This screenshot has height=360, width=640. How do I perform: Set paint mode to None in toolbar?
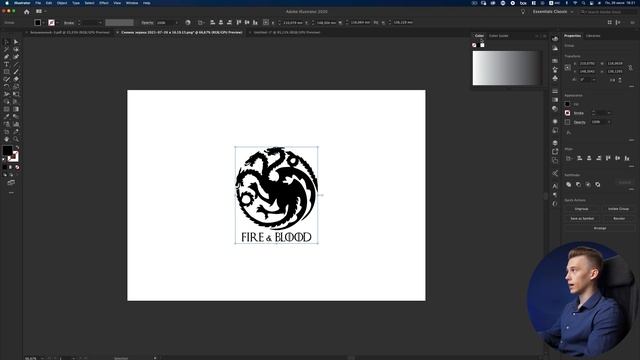click(17, 167)
